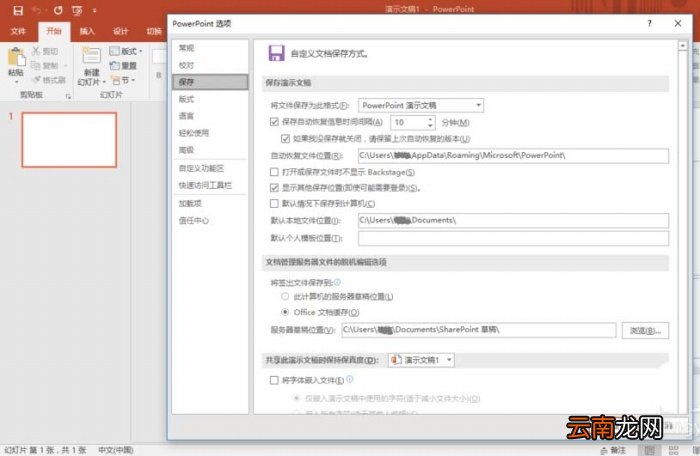Enable 默认情况下保存到计算机 checkbox
This screenshot has width=700, height=456.
point(274,204)
